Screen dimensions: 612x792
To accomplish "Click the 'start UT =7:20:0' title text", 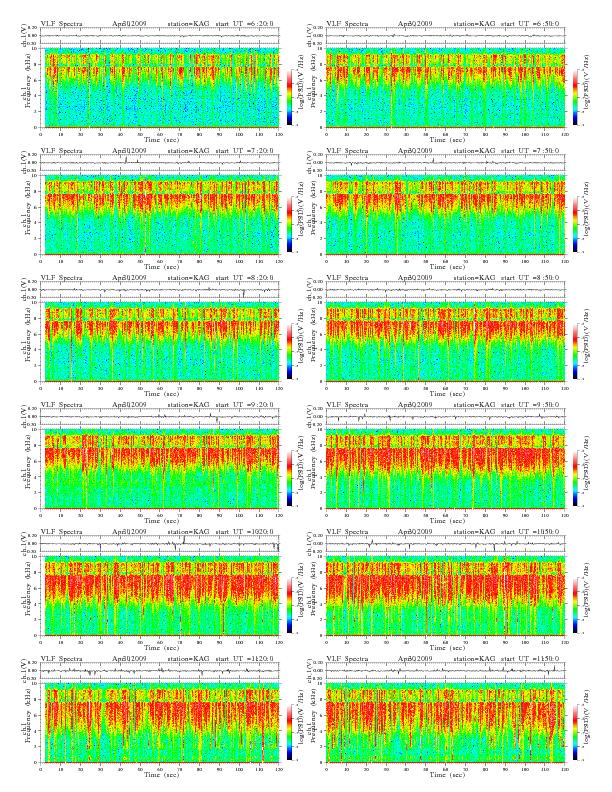I will [245, 151].
